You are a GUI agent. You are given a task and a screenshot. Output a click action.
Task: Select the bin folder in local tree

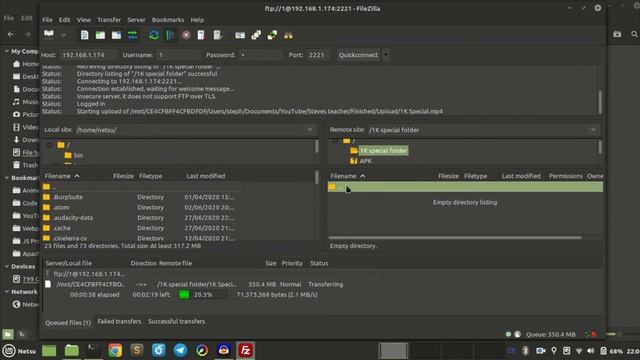point(78,155)
